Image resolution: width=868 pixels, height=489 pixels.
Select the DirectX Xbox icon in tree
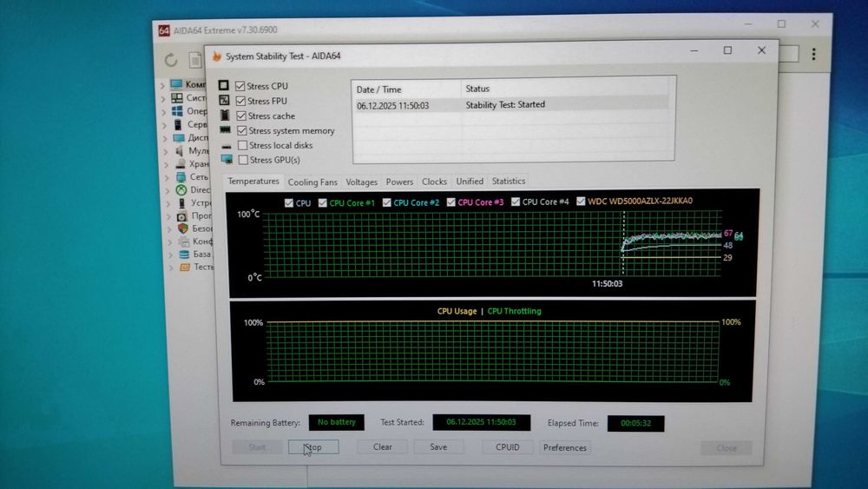[181, 190]
